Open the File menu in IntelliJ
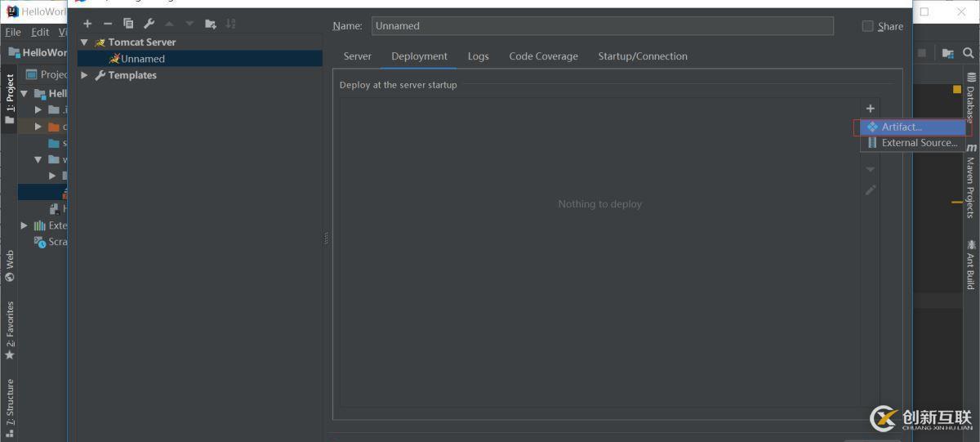 pos(12,32)
